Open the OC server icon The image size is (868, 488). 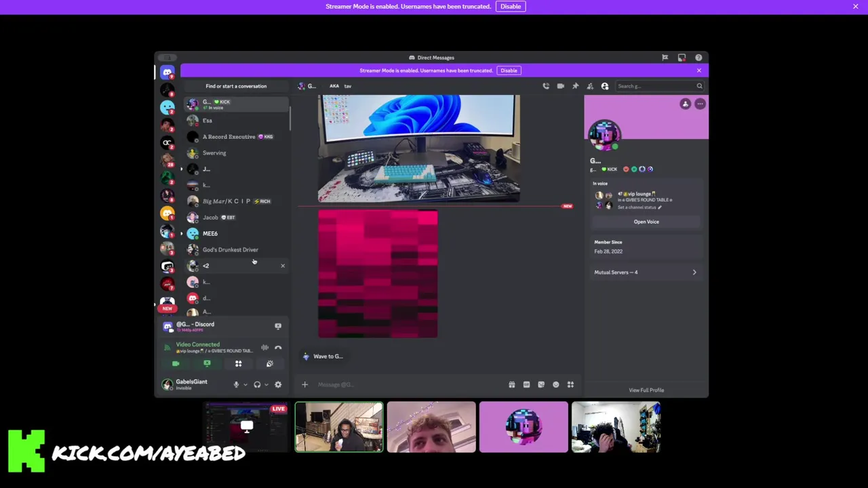(167, 142)
